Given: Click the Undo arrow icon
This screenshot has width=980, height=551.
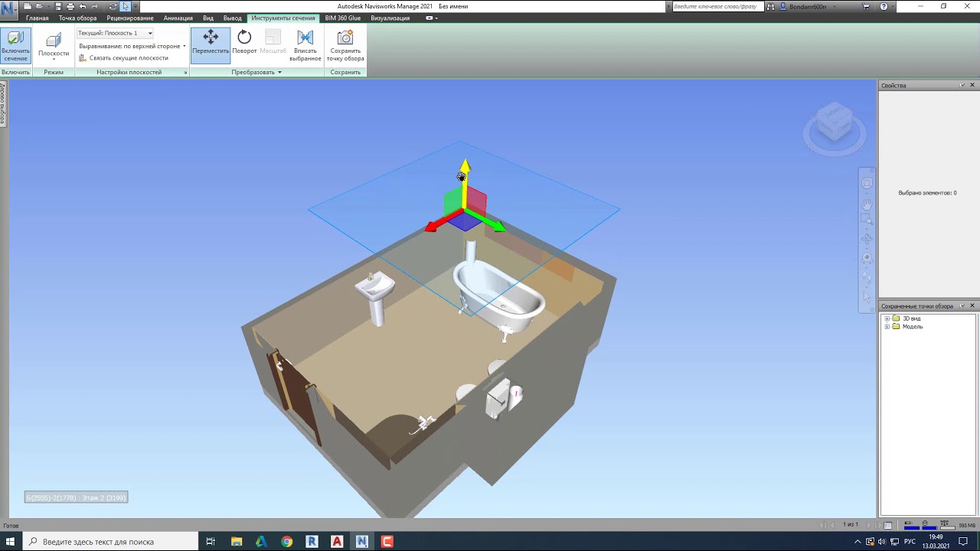Looking at the screenshot, I should [83, 6].
